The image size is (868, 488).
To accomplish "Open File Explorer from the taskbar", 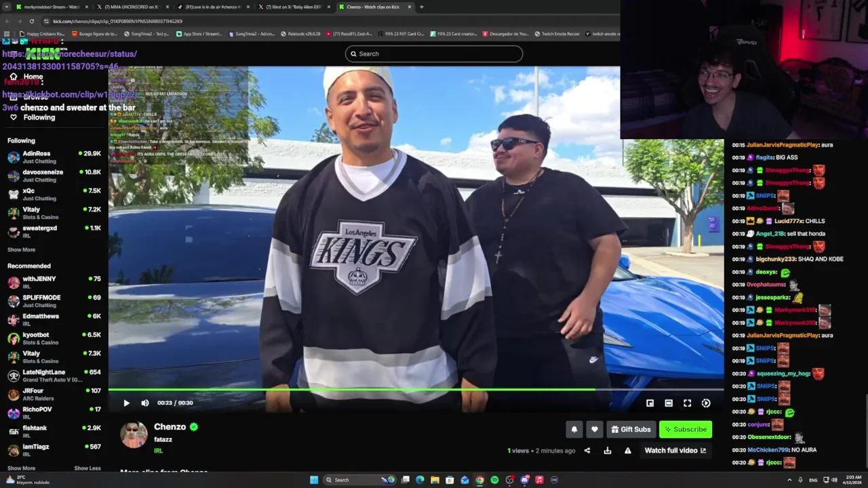I will tap(435, 480).
